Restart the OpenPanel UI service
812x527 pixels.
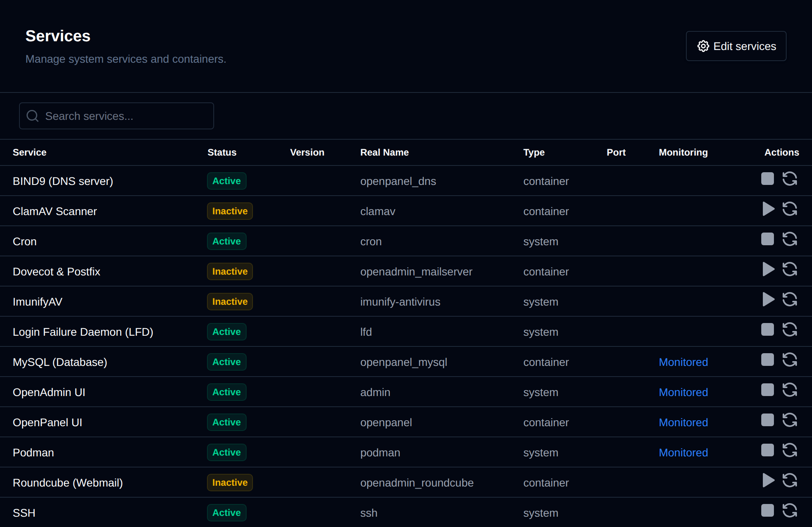[789, 420]
